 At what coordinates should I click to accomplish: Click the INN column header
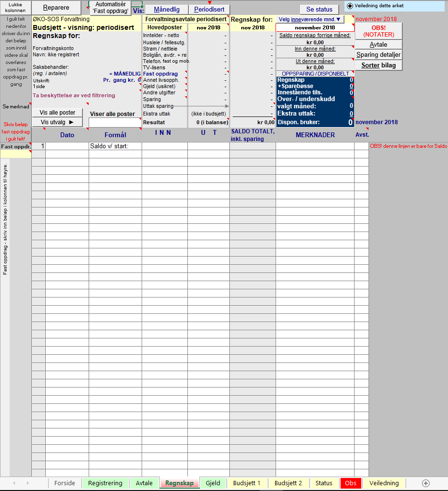click(163, 133)
